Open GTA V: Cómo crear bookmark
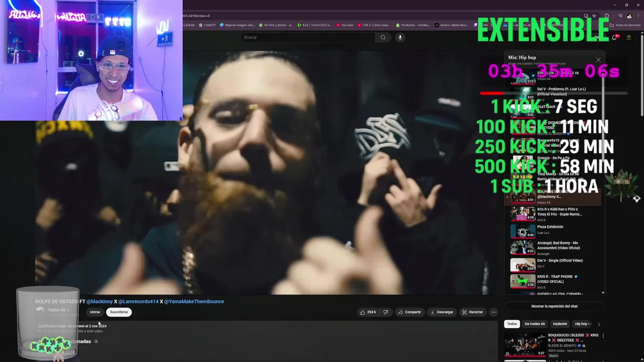The height and width of the screenshot is (362, 644). coord(373,25)
